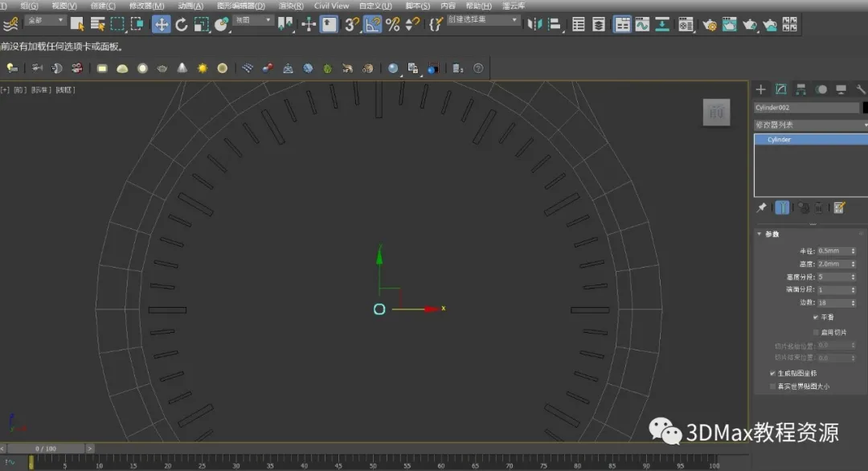The height and width of the screenshot is (471, 868).
Task: Toggle the Angle Snap button
Action: pyautogui.click(x=373, y=24)
